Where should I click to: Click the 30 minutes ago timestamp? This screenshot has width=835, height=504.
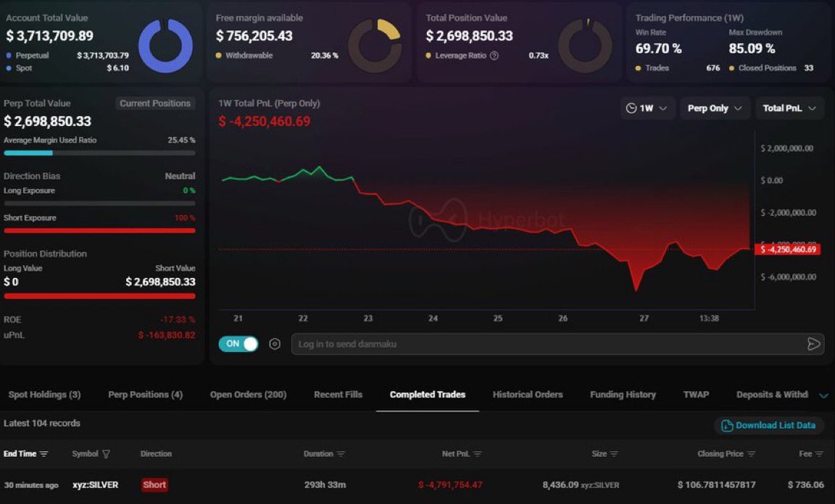[31, 485]
